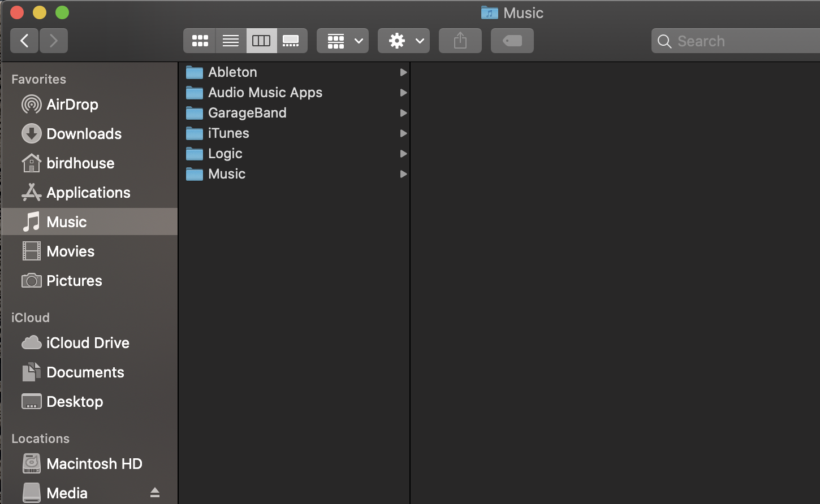Click the house icon for birdhouse
820x504 pixels.
31,163
